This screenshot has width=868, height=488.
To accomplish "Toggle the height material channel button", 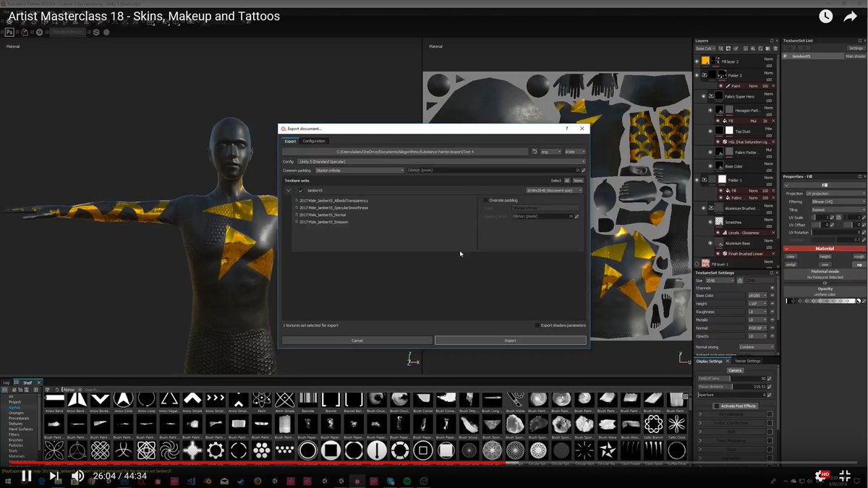I will click(825, 257).
